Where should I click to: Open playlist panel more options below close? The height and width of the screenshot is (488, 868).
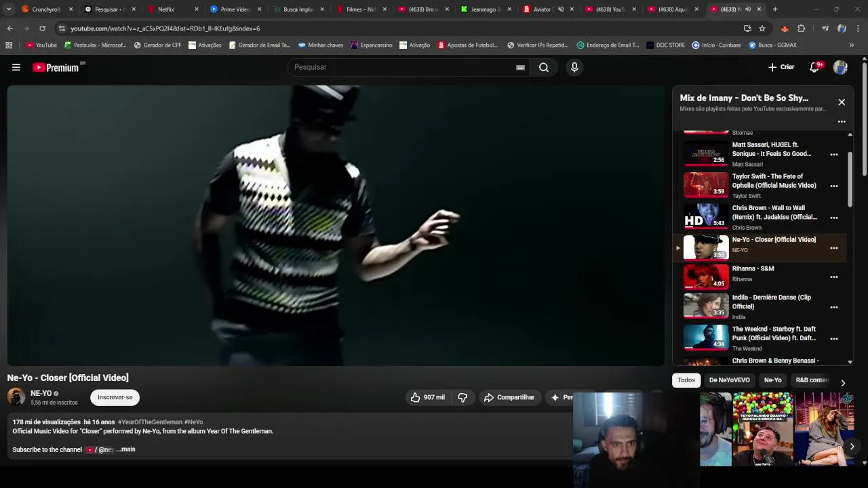[x=842, y=122]
